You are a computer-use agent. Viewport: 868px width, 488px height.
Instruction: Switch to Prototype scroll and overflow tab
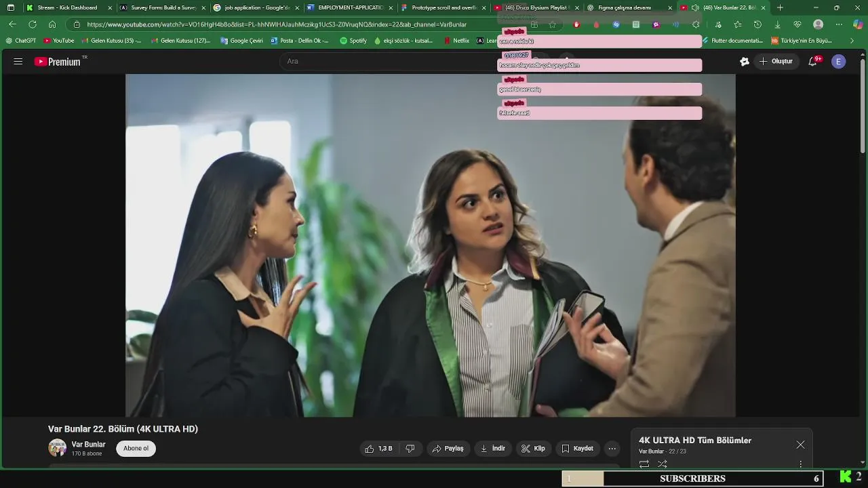click(443, 7)
